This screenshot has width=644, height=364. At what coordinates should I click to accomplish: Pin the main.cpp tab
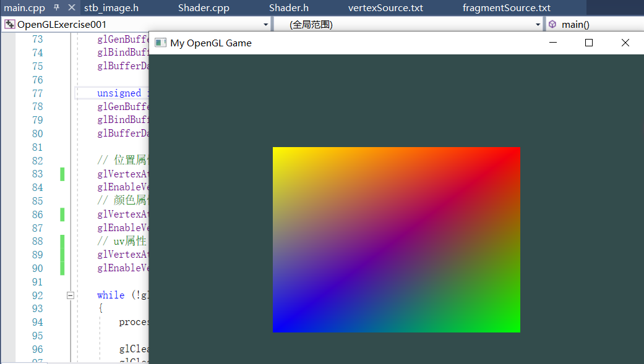[x=57, y=7]
